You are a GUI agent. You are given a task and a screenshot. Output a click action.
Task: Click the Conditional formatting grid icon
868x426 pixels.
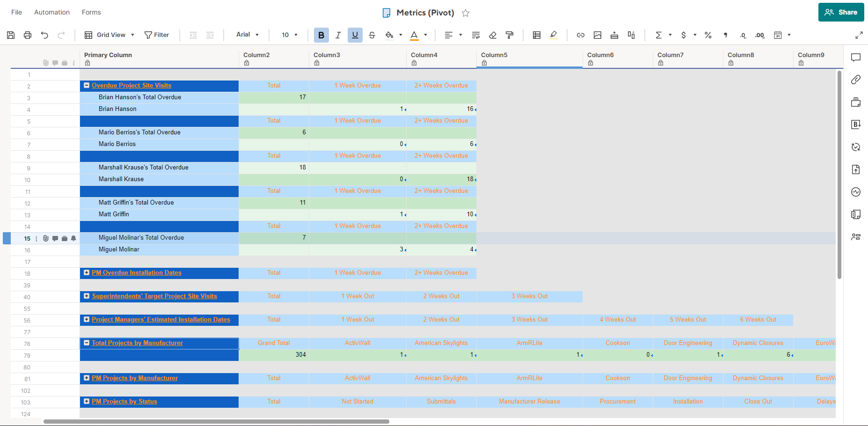[537, 35]
